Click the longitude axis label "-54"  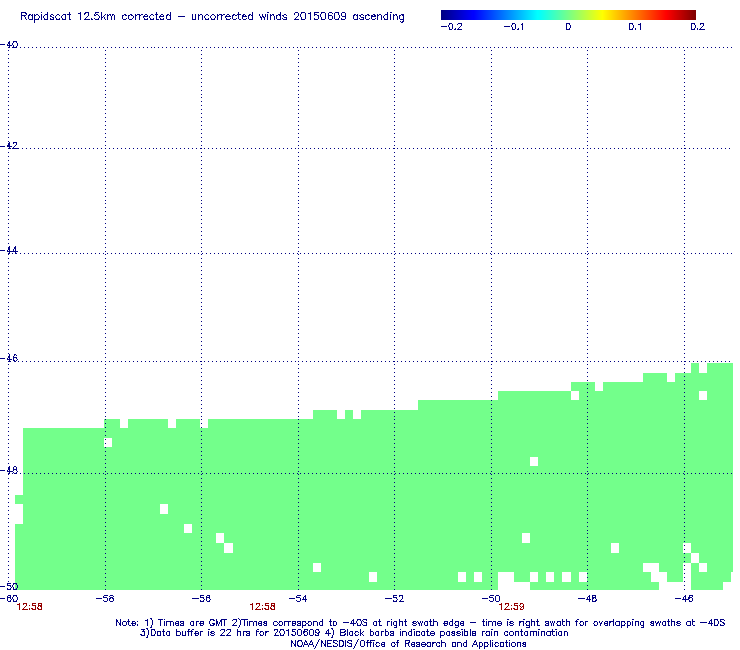pos(298,599)
